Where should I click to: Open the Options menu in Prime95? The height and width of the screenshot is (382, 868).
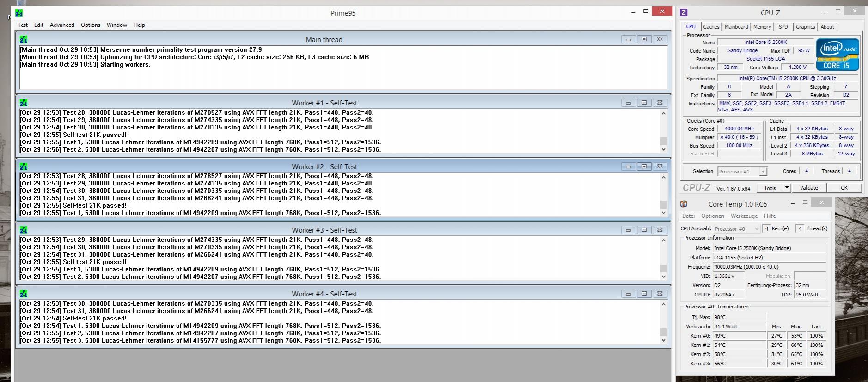[x=91, y=25]
